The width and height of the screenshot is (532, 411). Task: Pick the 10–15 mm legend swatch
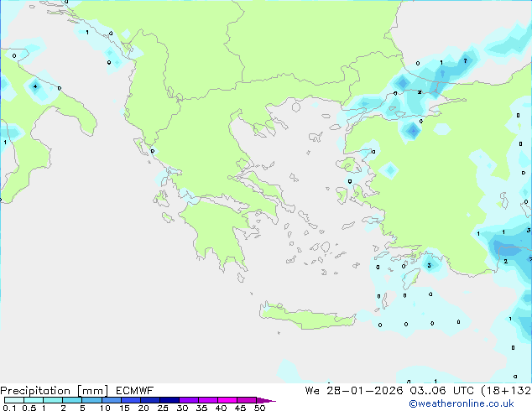coord(111,400)
